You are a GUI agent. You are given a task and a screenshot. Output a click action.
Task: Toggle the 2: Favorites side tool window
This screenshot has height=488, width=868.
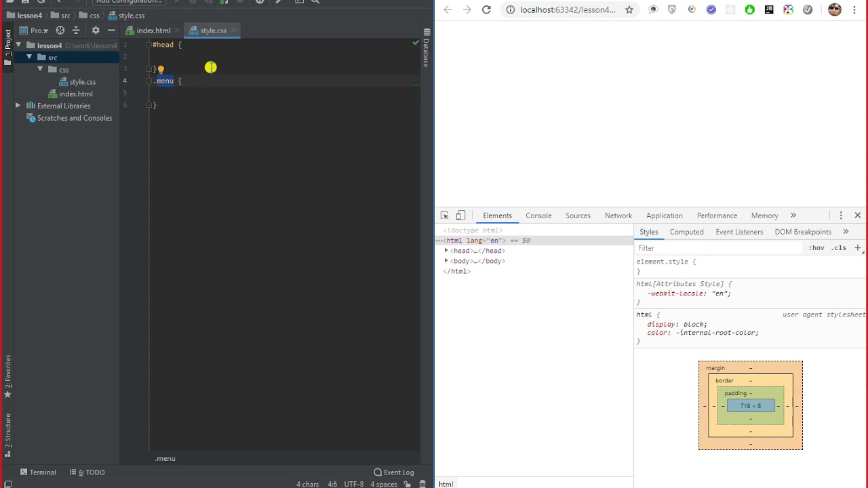click(x=7, y=377)
